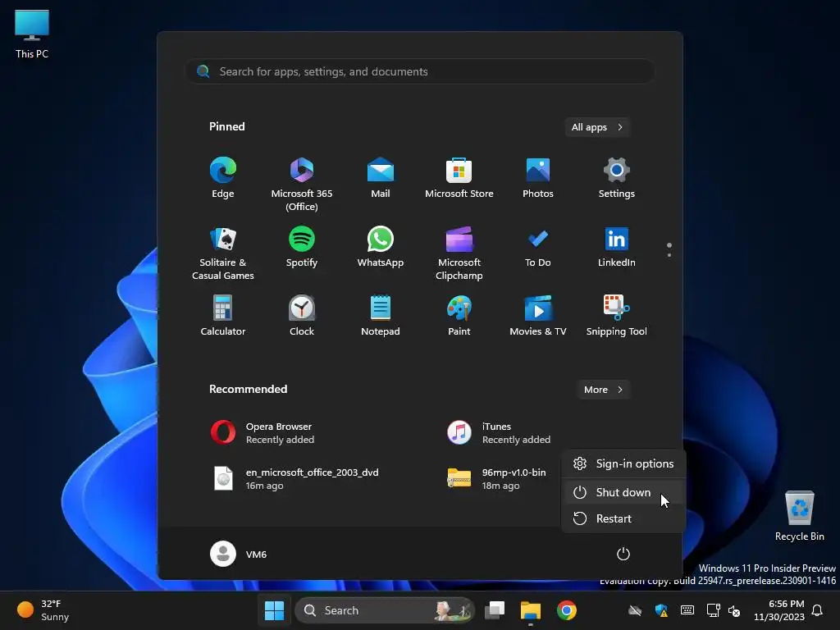Click the Start menu search field
840x630 pixels.
420,72
